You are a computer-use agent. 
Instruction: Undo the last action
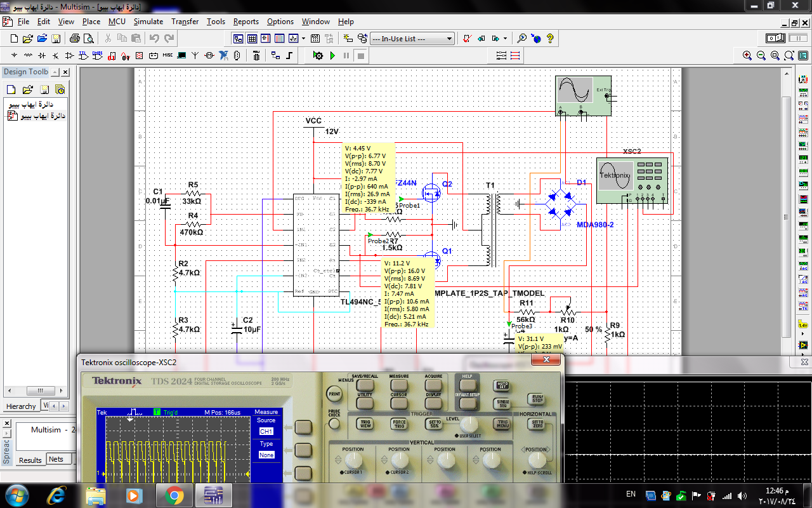pyautogui.click(x=154, y=39)
